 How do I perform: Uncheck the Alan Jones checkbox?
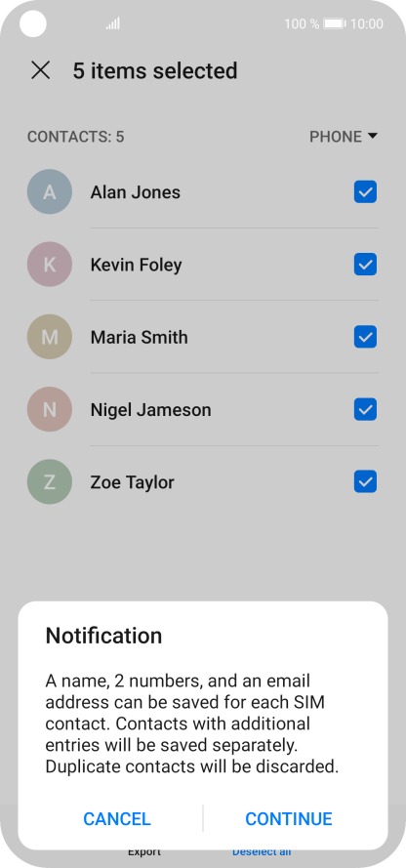point(365,192)
